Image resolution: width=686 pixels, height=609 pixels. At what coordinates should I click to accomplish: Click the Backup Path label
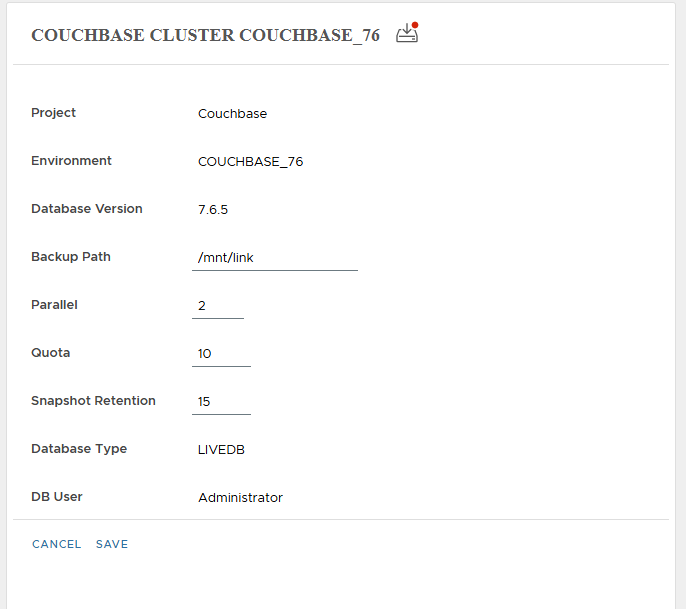[71, 257]
